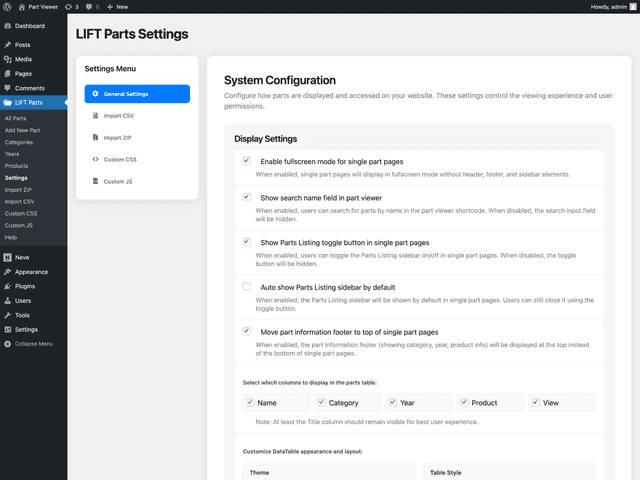640x480 pixels.
Task: Select Custom CSS in Settings Menu
Action: pos(137,159)
